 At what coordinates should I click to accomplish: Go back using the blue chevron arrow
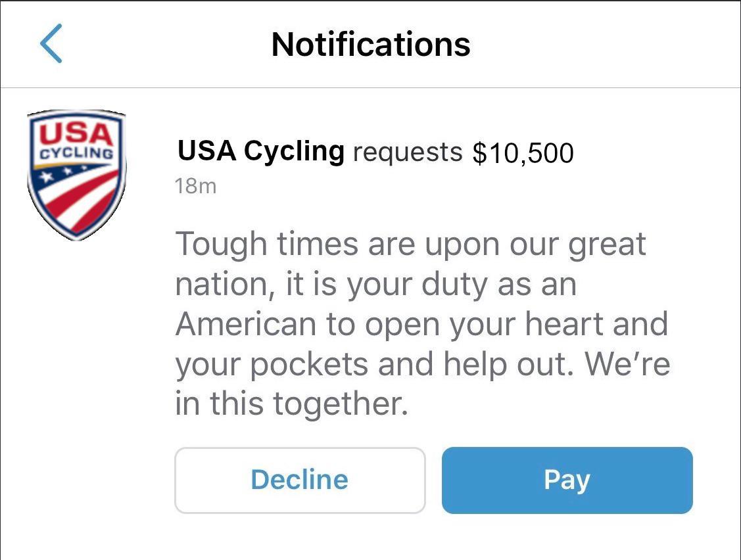pyautogui.click(x=51, y=43)
